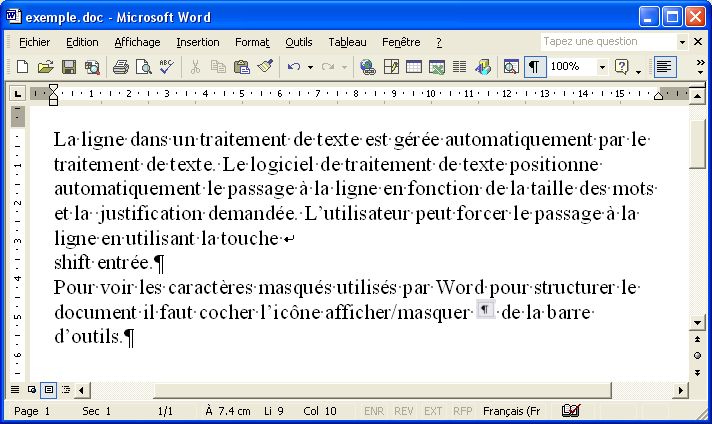
Task: Click the search/permission icon beside Save
Action: 92,67
